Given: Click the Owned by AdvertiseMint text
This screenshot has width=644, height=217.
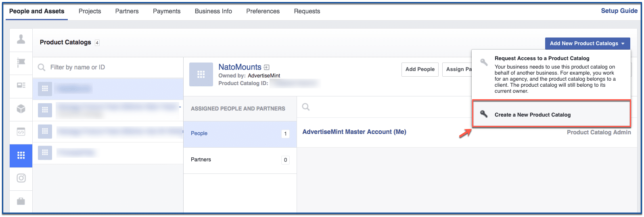Looking at the screenshot, I should [249, 75].
